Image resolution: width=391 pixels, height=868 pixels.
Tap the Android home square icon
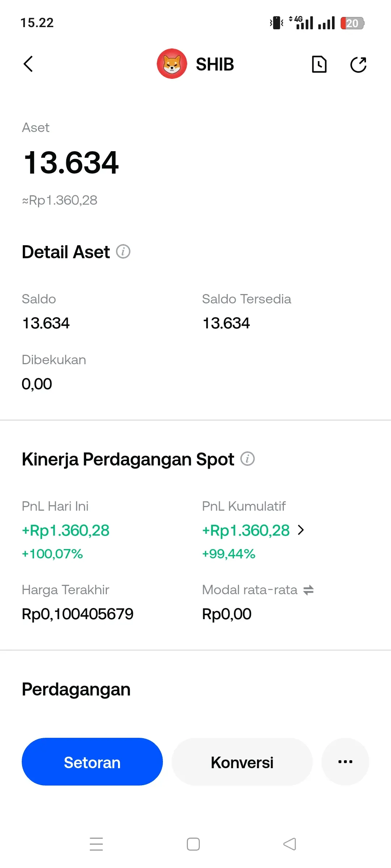193,844
